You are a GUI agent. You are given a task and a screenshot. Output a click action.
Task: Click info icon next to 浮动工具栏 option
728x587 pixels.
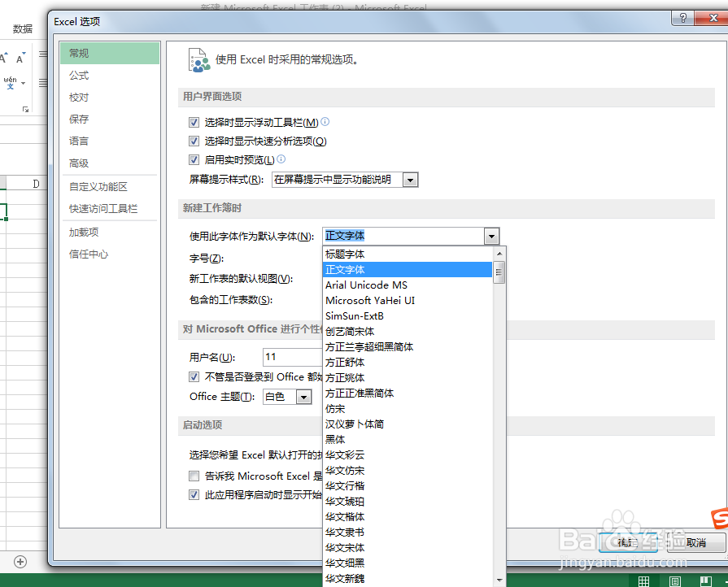325,122
